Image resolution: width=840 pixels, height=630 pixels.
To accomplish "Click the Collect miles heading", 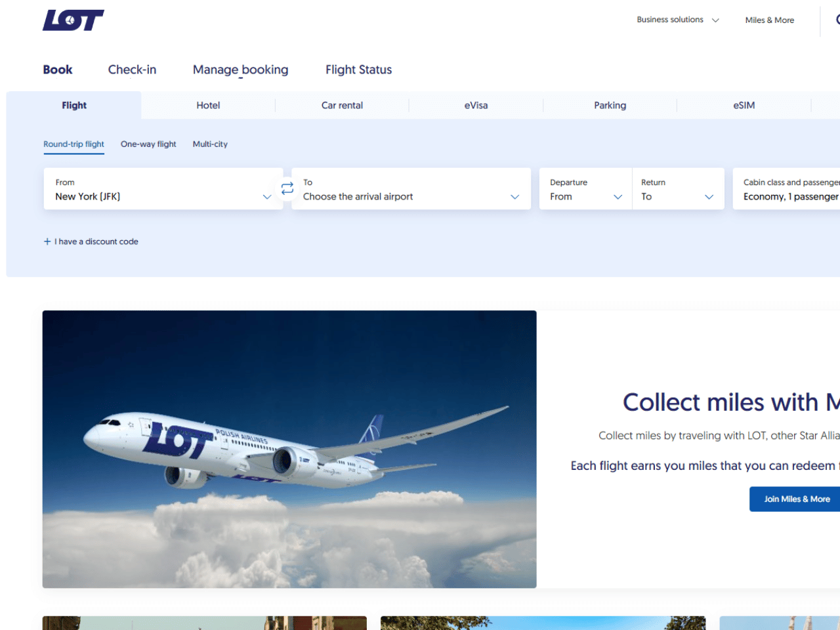I will pos(731,402).
